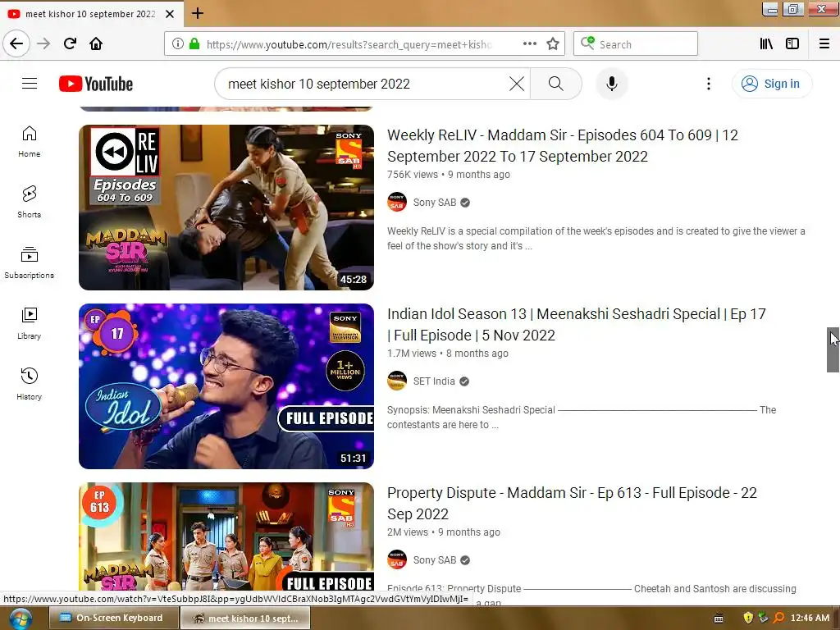Open the Weekly ReLIV Maddam Sir thumbnail
The width and height of the screenshot is (840, 630).
point(226,208)
